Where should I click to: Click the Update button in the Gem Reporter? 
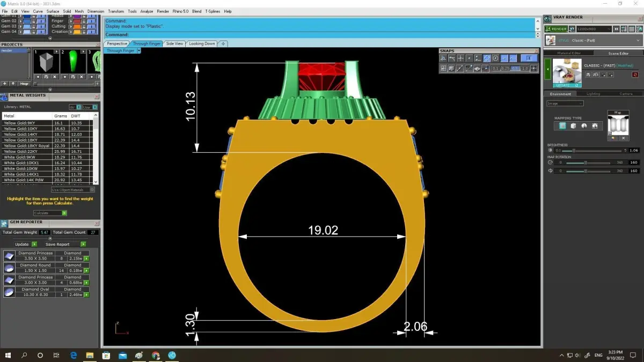25,245
